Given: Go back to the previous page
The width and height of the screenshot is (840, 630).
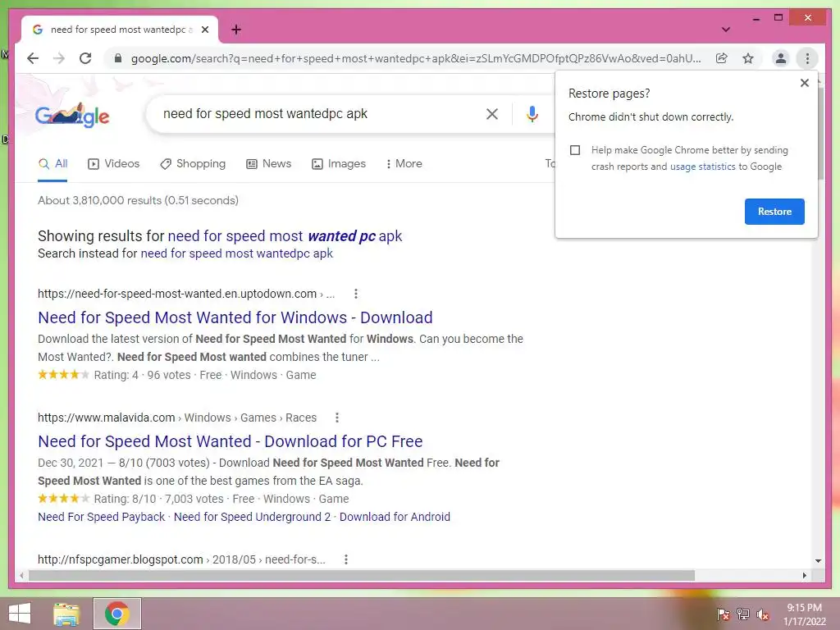Looking at the screenshot, I should click(33, 58).
